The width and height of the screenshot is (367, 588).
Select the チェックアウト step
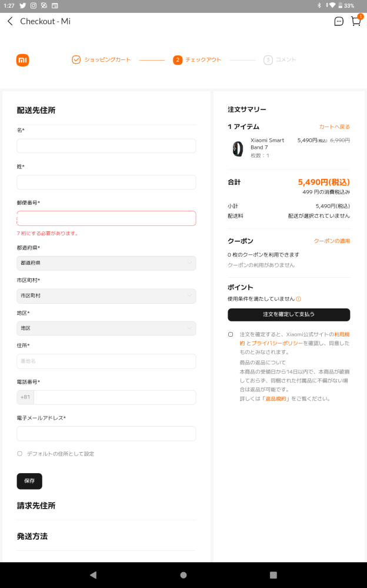198,60
